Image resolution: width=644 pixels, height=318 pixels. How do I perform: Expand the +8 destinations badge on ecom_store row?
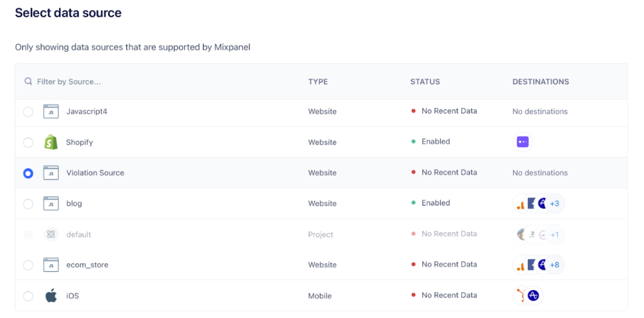[555, 265]
